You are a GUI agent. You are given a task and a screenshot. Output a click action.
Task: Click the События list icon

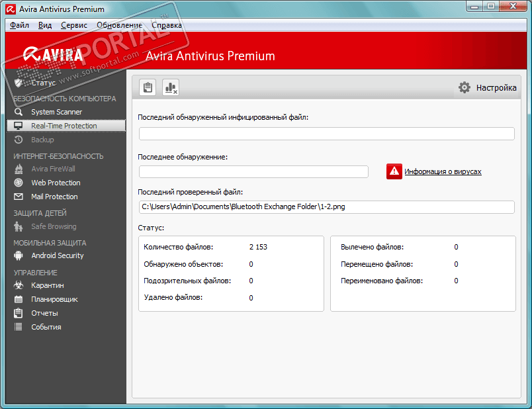tap(19, 327)
